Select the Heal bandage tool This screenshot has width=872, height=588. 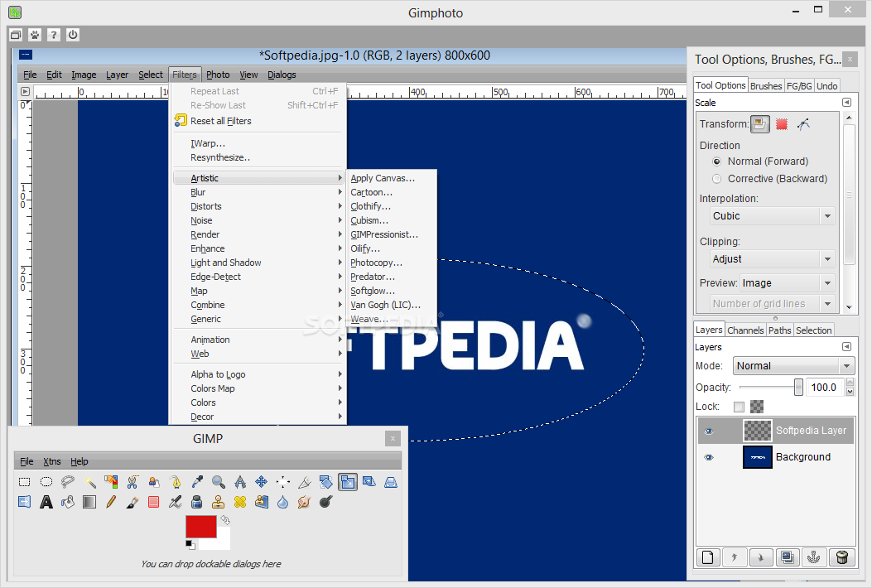[x=239, y=503]
